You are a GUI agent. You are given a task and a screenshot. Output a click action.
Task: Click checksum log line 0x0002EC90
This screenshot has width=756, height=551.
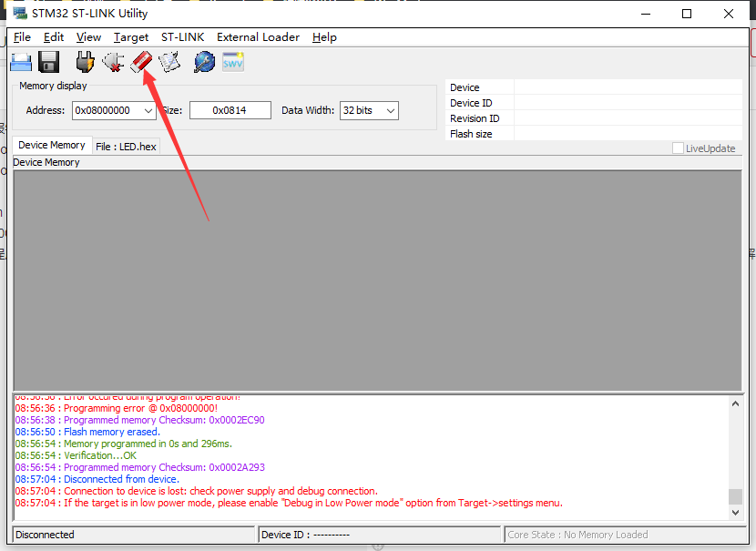(x=140, y=420)
